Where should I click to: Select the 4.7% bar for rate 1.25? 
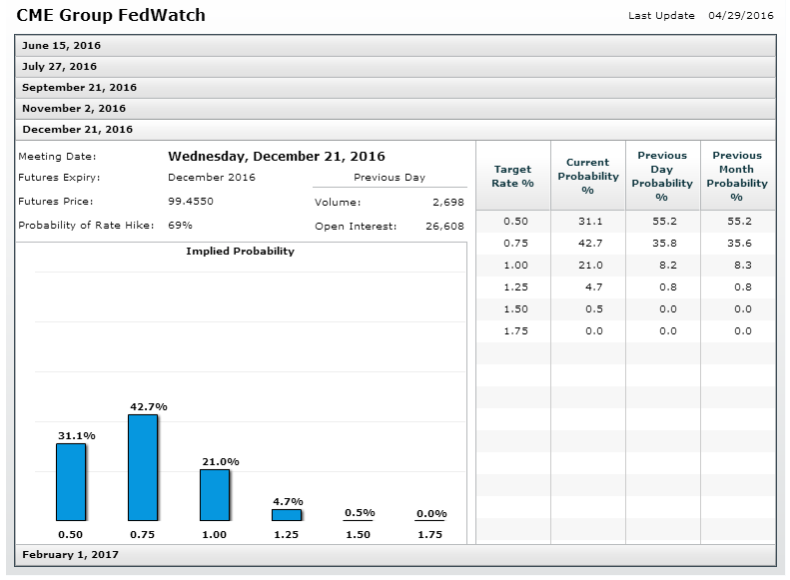[287, 515]
